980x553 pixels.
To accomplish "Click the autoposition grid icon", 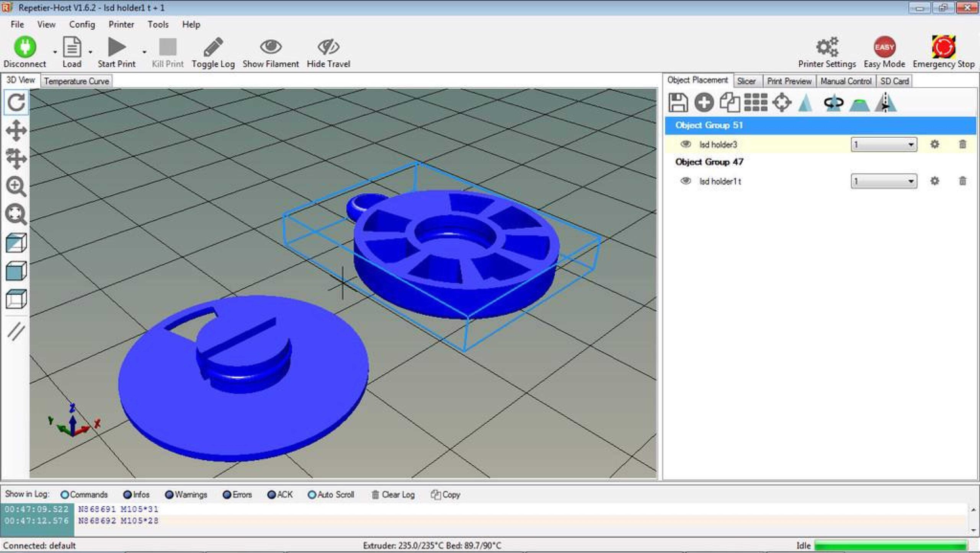I will tap(755, 103).
